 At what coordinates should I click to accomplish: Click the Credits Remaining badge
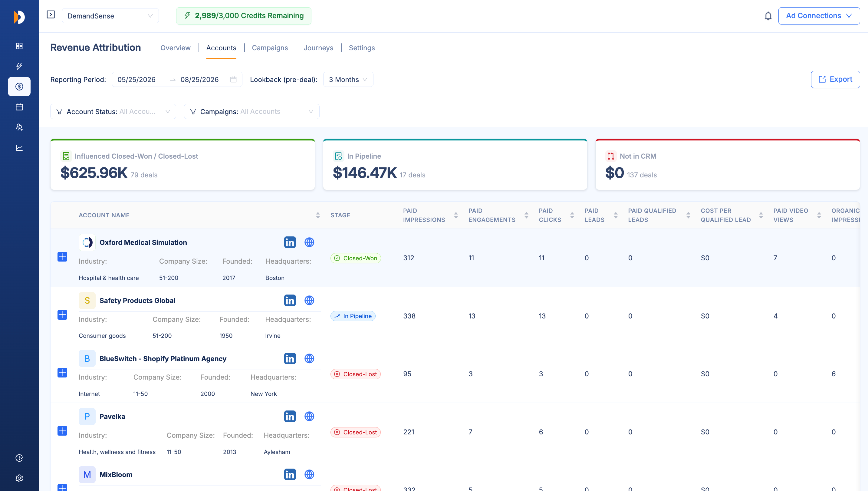point(244,16)
